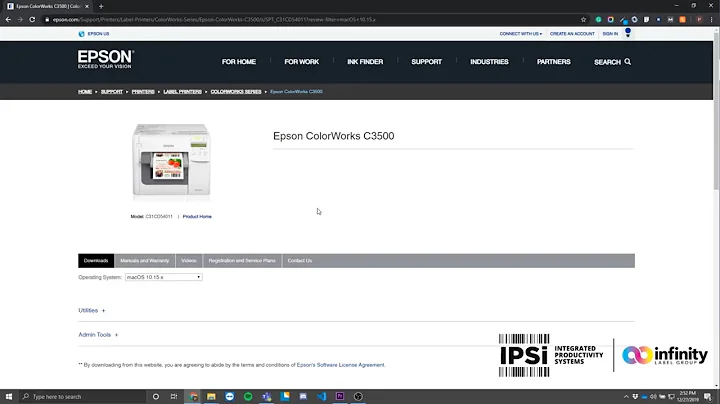Open the Ink Finder menu

365,62
